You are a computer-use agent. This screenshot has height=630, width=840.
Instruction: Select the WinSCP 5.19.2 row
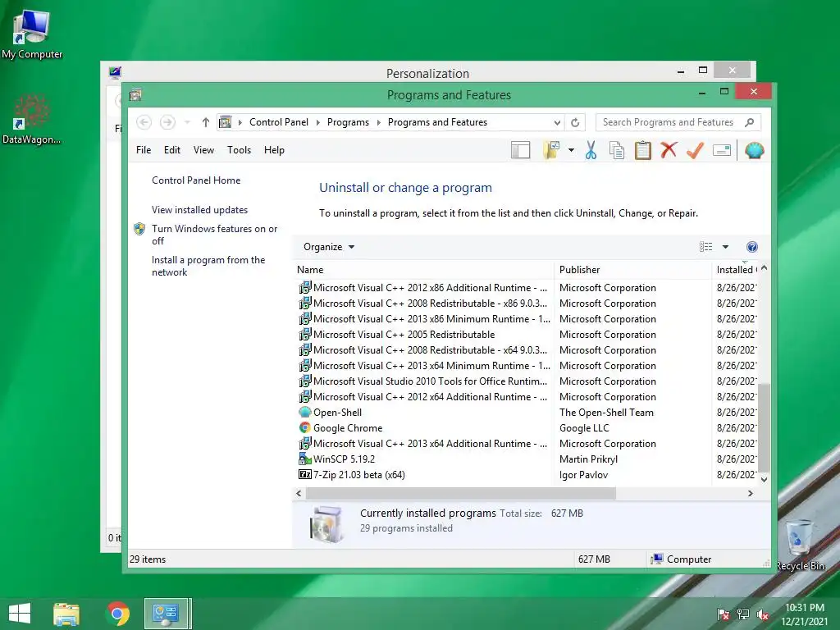click(x=527, y=459)
